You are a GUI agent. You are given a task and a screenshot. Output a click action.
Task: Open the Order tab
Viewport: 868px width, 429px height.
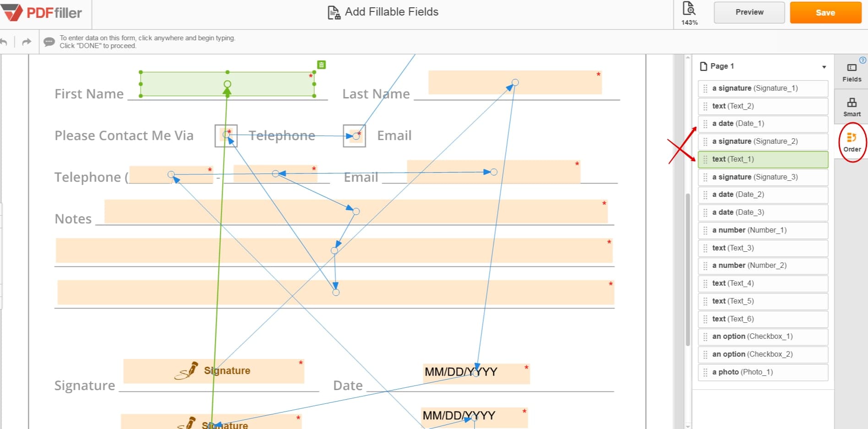852,142
